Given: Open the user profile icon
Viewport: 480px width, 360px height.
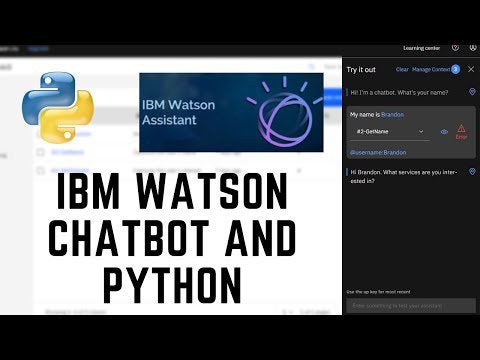Looking at the screenshot, I should point(473,48).
